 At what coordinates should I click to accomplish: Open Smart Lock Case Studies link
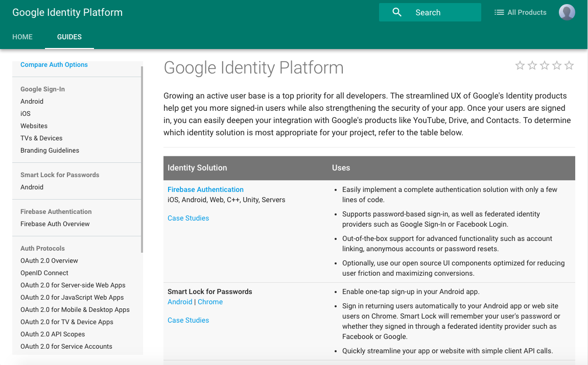tap(188, 320)
